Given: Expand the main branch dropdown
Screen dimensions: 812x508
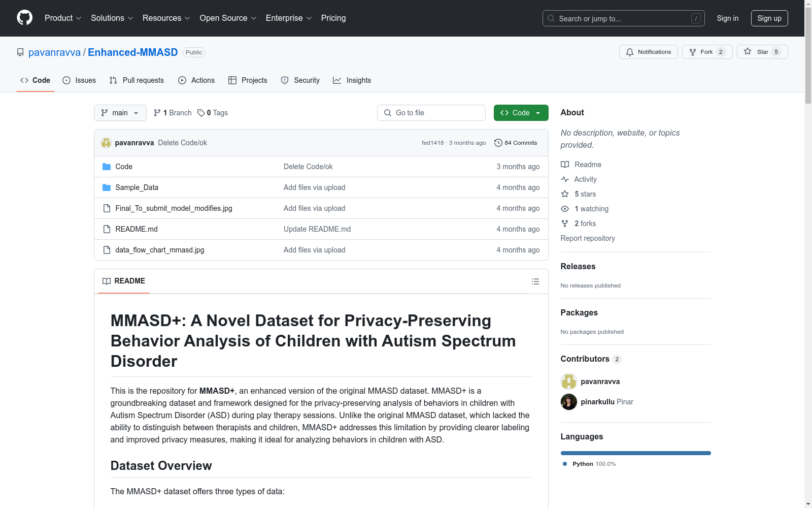Looking at the screenshot, I should [x=120, y=113].
